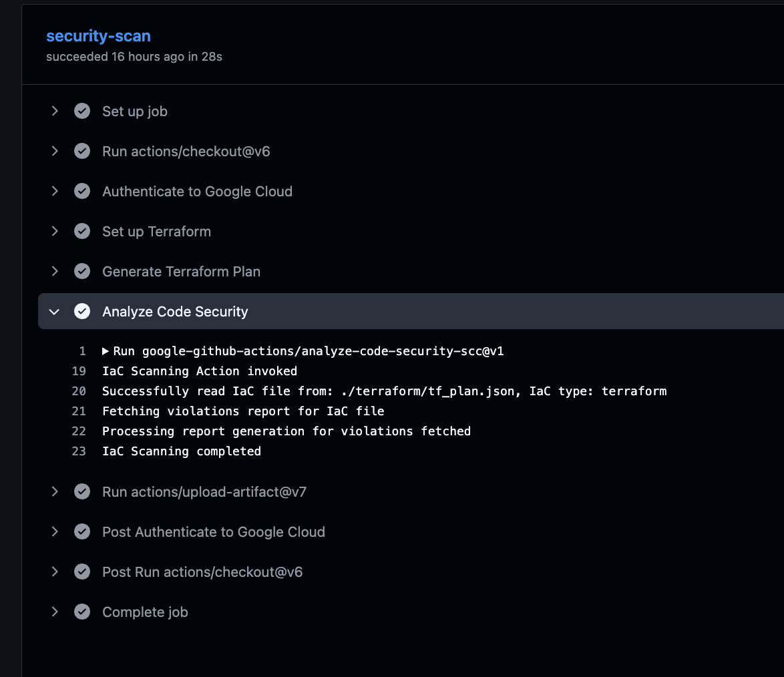Click 'IaC Scanning completed' log line

(x=182, y=451)
